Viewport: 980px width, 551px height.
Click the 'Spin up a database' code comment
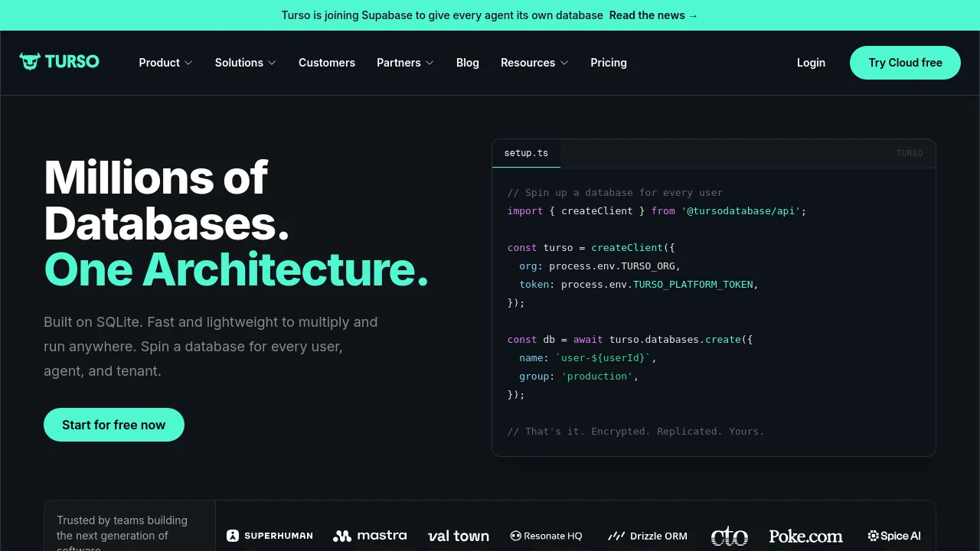[x=615, y=193]
